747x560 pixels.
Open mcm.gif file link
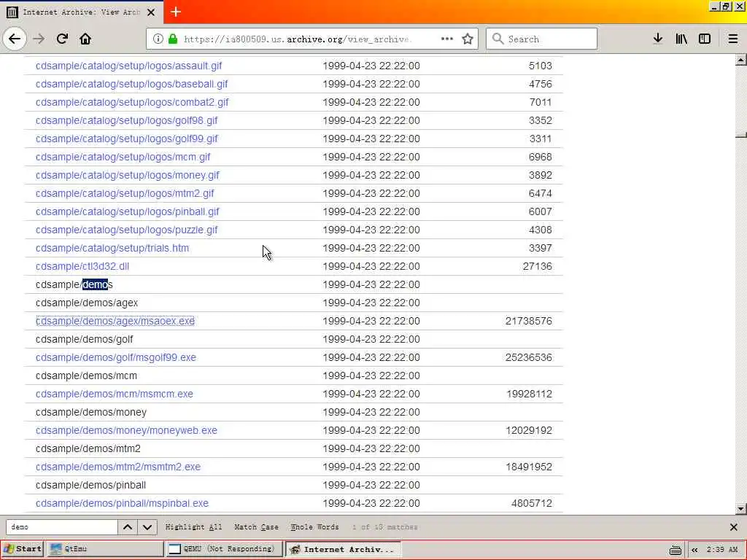(123, 157)
